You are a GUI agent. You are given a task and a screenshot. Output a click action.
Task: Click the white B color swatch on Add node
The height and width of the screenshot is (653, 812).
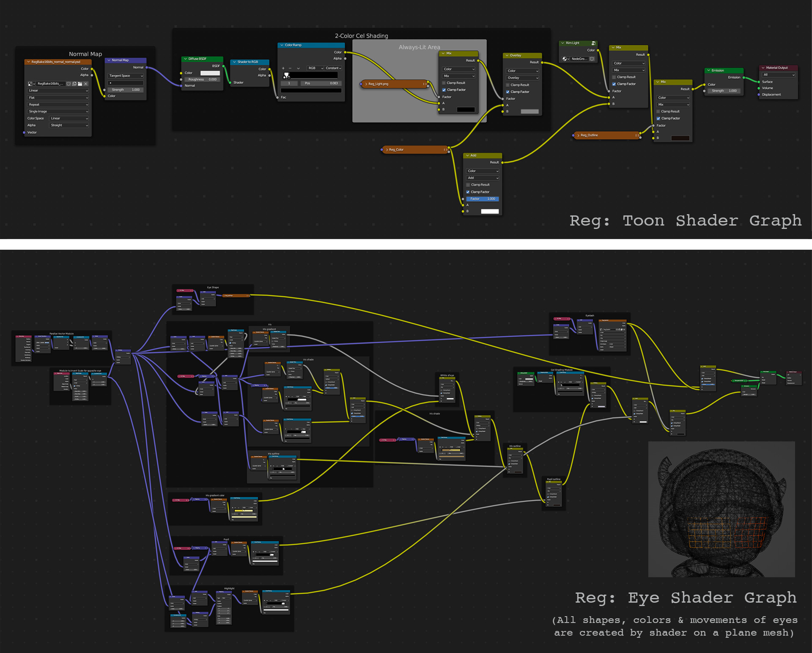point(490,211)
